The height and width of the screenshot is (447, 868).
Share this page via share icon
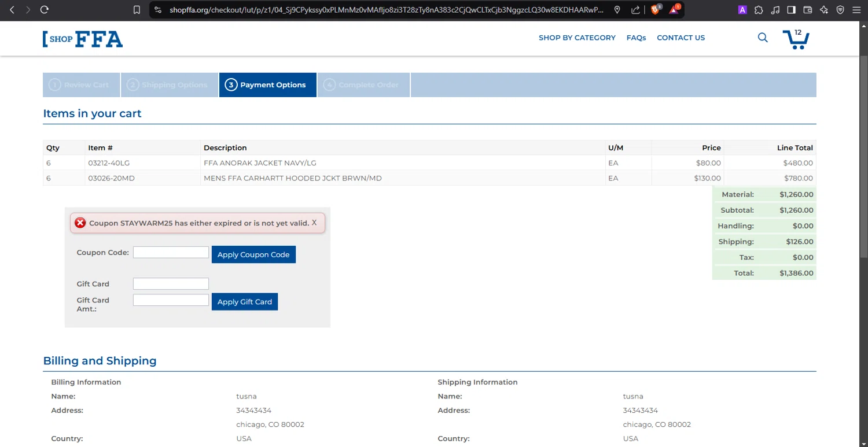[635, 10]
